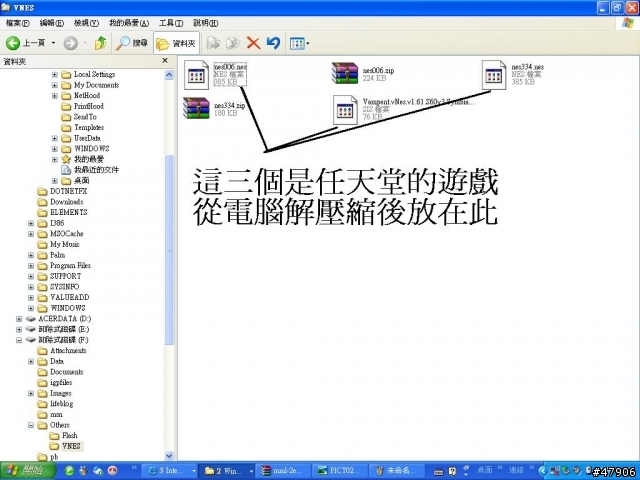Open the 說明(H) menu
Image resolution: width=640 pixels, height=480 pixels.
click(205, 23)
